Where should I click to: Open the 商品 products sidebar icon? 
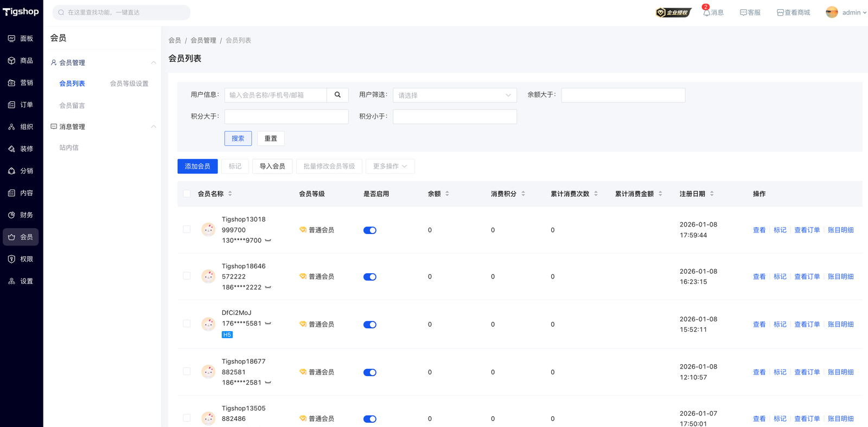[11, 61]
